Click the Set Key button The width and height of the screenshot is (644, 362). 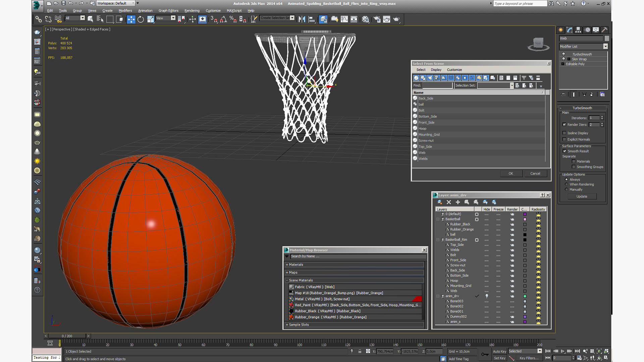click(499, 358)
